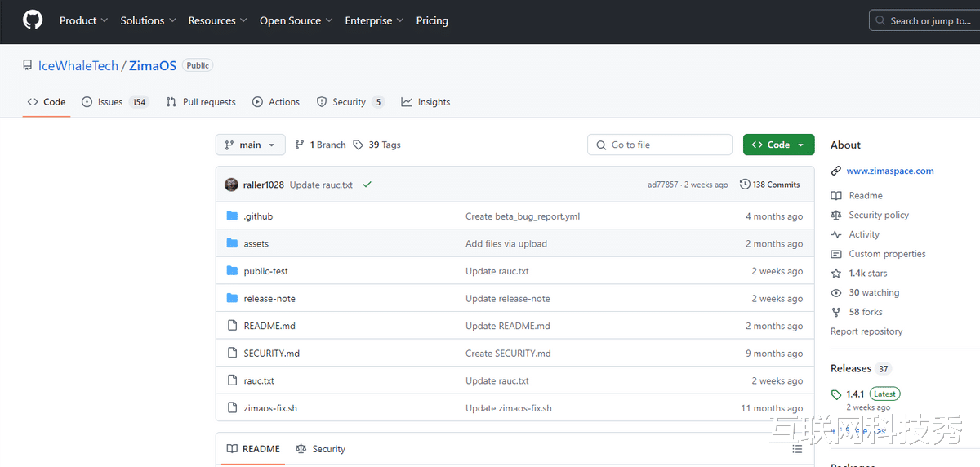The image size is (980, 467).
Task: Click the Go to file search field
Action: tap(660, 145)
